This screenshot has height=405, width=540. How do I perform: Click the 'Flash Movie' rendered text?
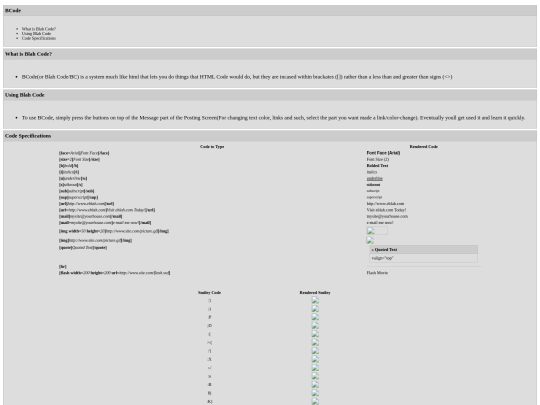pos(377,273)
